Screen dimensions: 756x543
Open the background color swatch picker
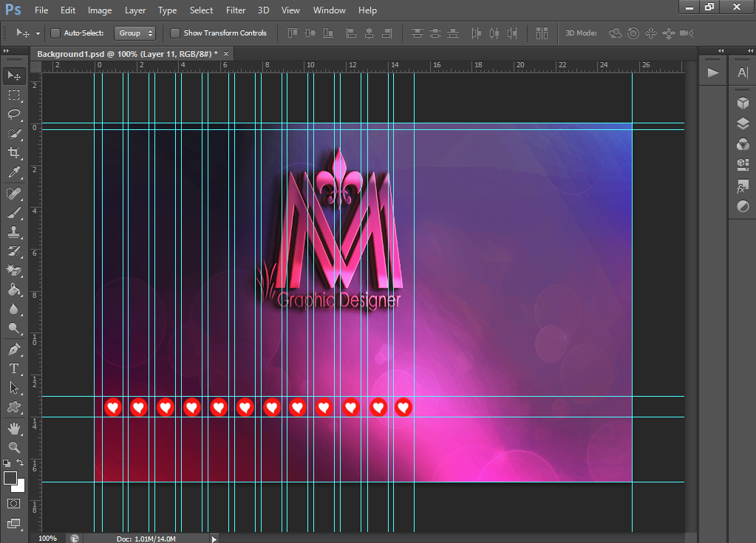[x=20, y=488]
